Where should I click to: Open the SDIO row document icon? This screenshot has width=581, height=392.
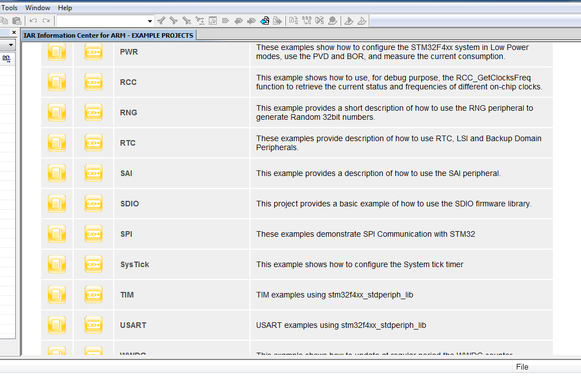pos(57,204)
